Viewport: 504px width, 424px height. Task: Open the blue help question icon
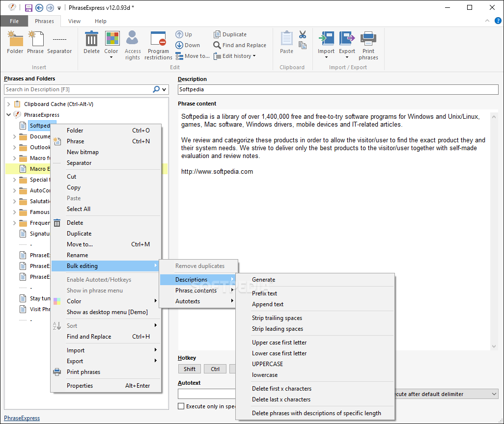(498, 21)
